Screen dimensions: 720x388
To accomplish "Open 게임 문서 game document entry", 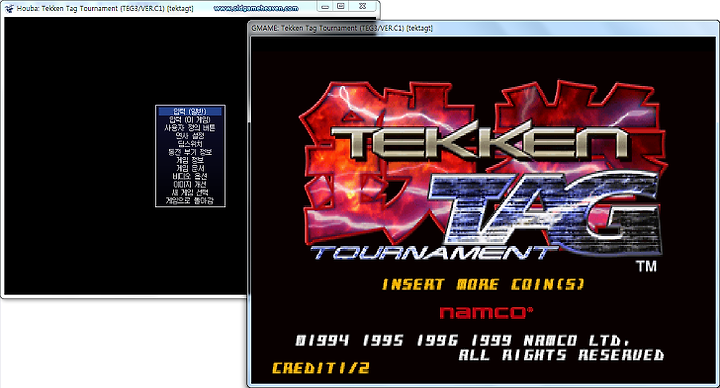I will pyautogui.click(x=190, y=168).
